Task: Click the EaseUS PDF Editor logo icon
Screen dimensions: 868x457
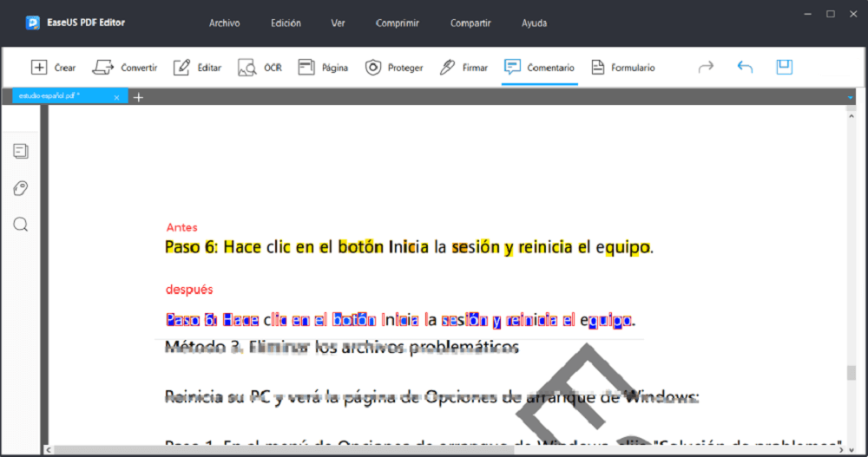Action: coord(33,23)
